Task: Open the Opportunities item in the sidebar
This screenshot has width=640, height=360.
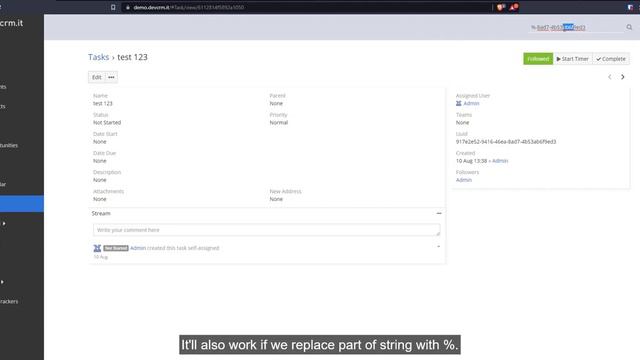Action: click(x=9, y=145)
